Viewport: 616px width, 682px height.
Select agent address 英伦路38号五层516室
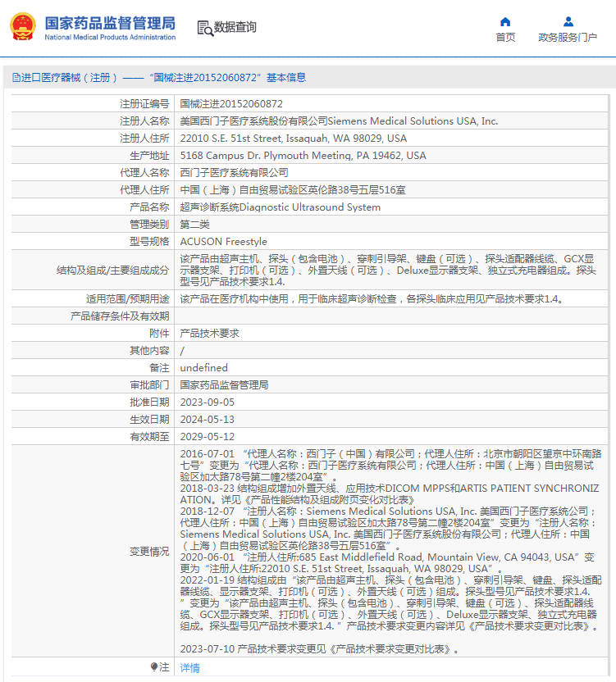pyautogui.click(x=293, y=190)
